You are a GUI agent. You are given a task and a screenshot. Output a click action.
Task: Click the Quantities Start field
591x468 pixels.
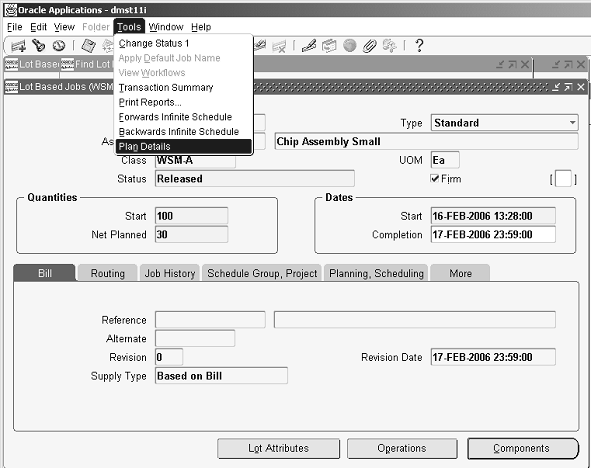click(191, 216)
